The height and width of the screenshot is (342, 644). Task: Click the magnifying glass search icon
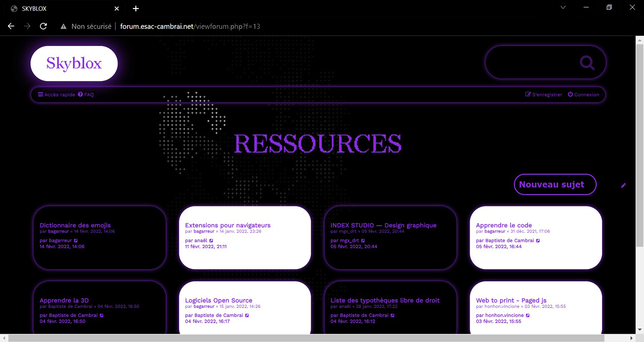point(587,63)
